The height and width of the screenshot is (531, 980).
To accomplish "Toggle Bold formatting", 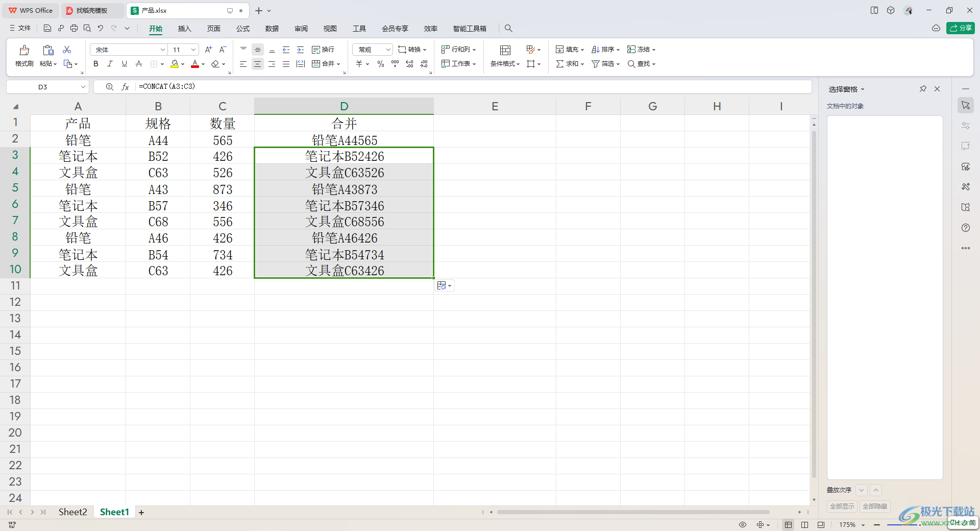I will point(96,64).
